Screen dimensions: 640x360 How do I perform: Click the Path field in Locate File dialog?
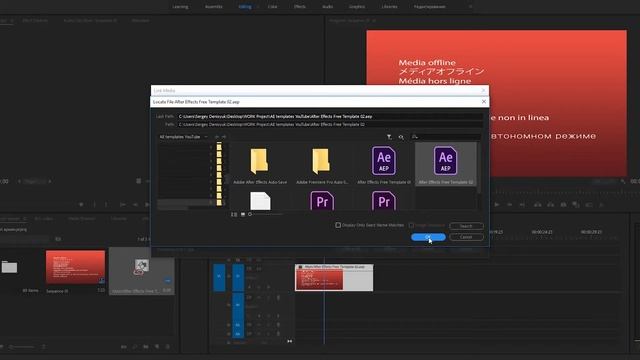[x=330, y=124]
